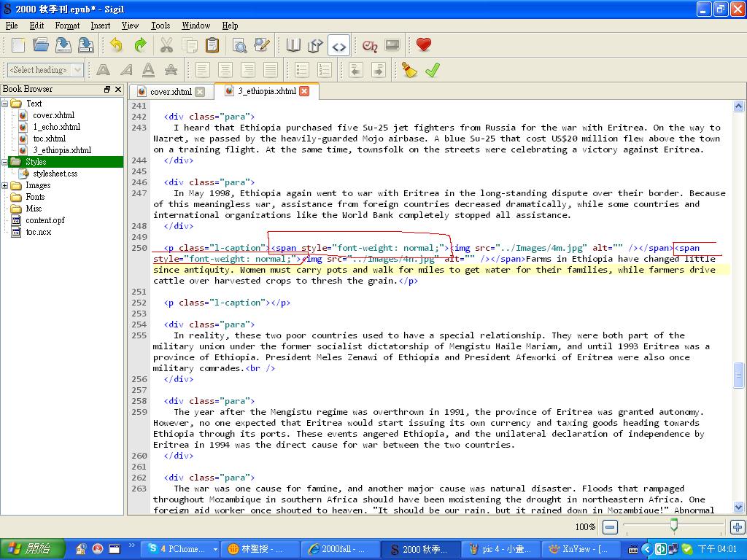The image size is (747, 560).
Task: Click the broom Clean Source icon
Action: click(x=410, y=70)
